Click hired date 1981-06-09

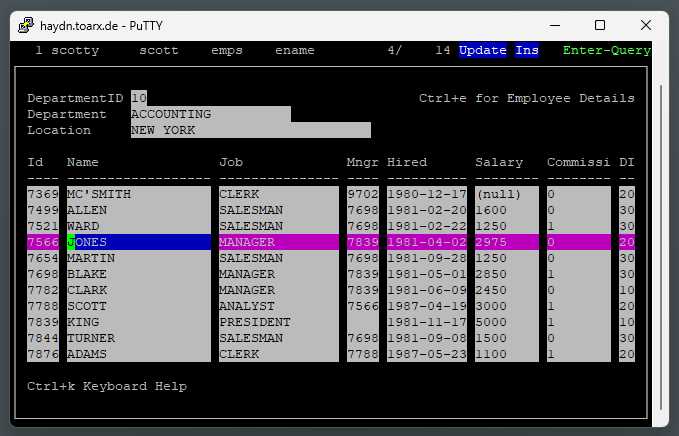[427, 290]
